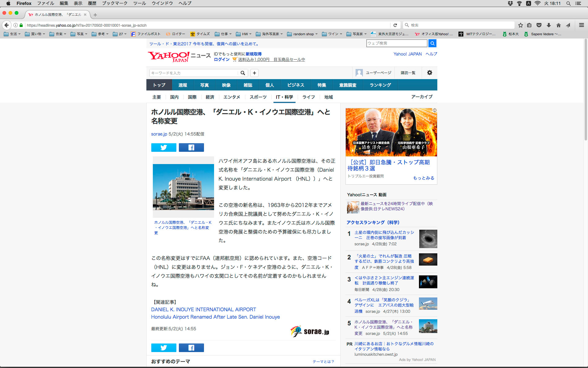Go to the Firefox home icon
The image size is (588, 368).
(x=559, y=25)
